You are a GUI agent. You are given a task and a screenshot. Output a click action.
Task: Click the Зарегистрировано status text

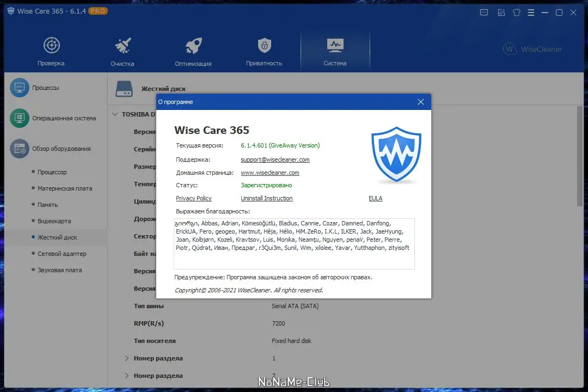coord(266,185)
